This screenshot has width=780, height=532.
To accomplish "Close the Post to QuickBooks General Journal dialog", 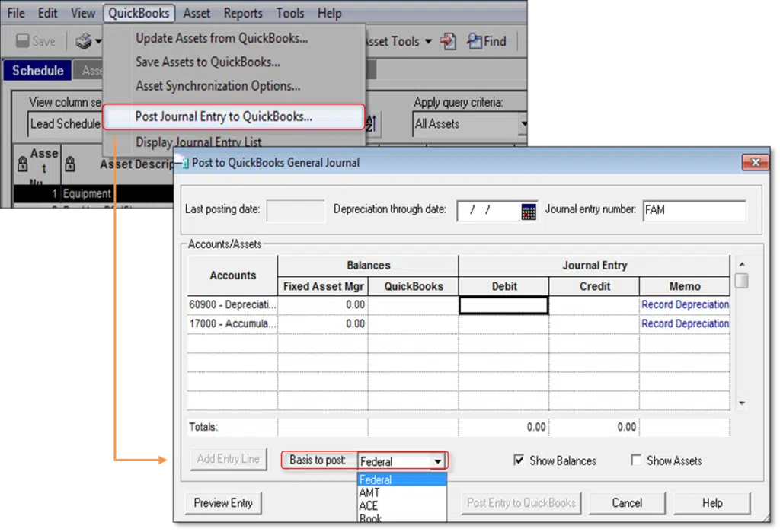I will (x=755, y=162).
